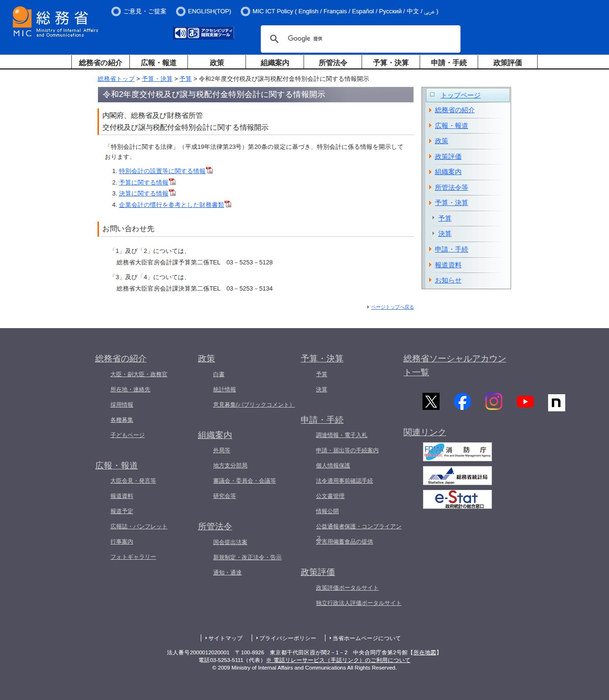This screenshot has height=700, width=609.
Task: Click 総務省トップ breadcrumb link
Action: (x=116, y=79)
